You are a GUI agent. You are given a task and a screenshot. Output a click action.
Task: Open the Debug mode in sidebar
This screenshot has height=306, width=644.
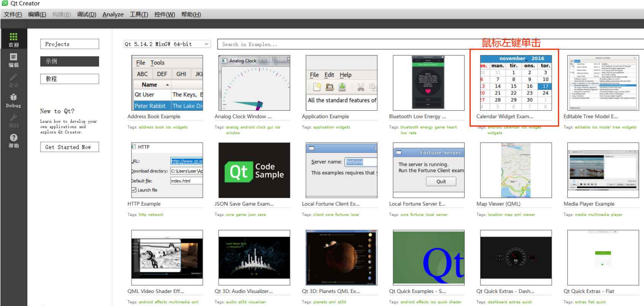point(13,101)
